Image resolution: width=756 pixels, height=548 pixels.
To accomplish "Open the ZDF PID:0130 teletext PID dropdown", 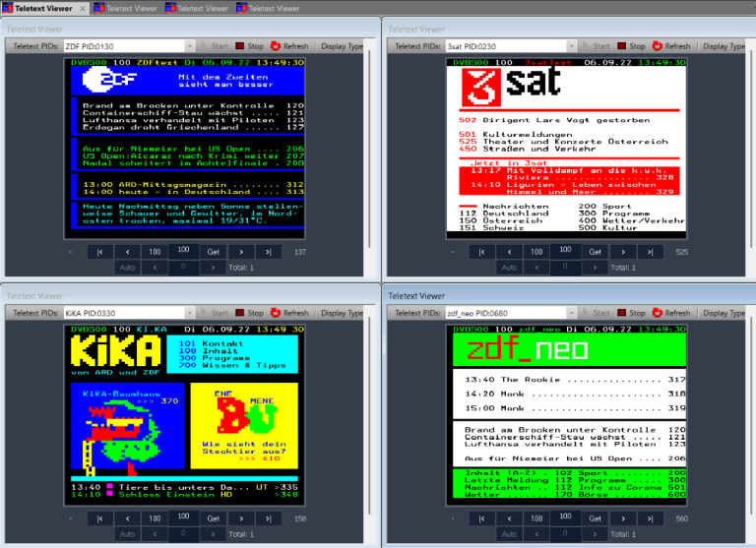I will 189,46.
